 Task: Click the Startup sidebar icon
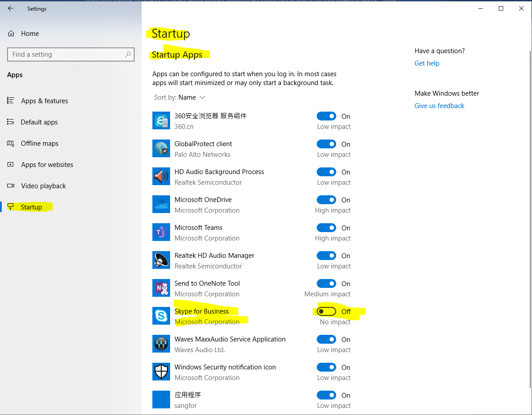coord(11,207)
